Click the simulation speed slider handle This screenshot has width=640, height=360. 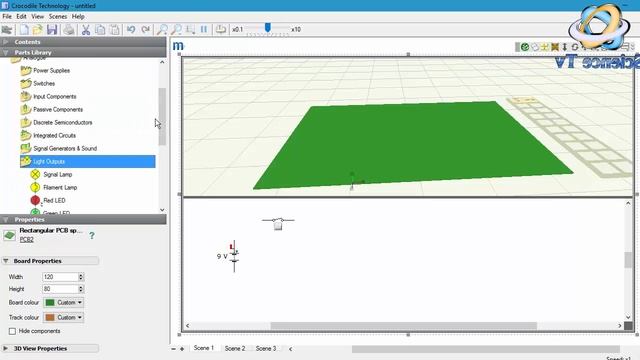click(x=267, y=27)
